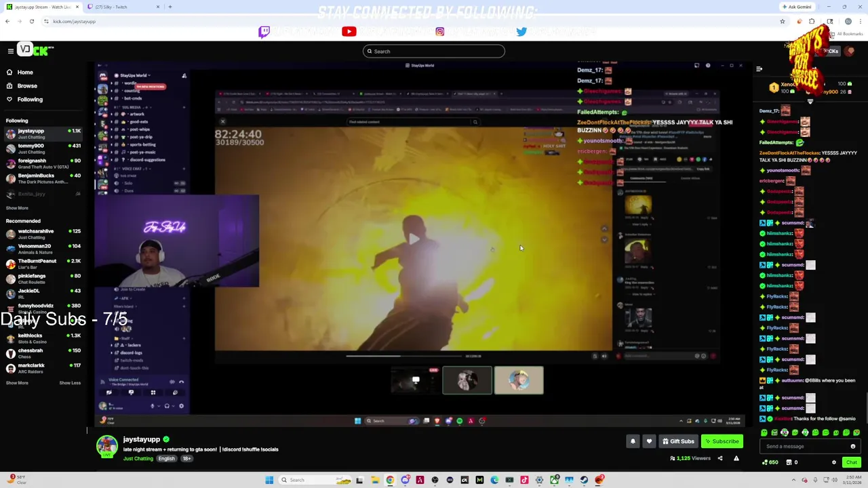Image resolution: width=868 pixels, height=488 pixels.
Task: Open a new browser tab
Action: [x=170, y=7]
